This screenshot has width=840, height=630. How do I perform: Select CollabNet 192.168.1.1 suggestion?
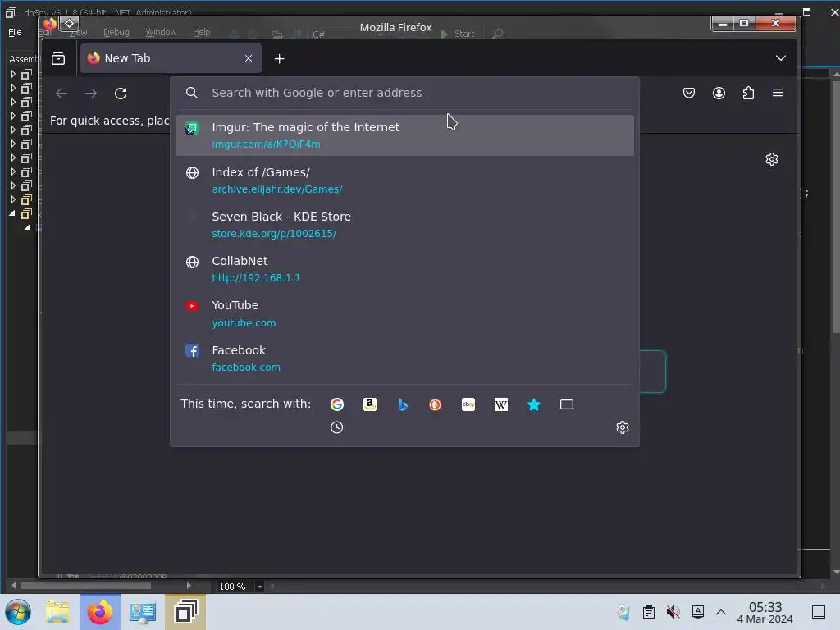click(404, 269)
